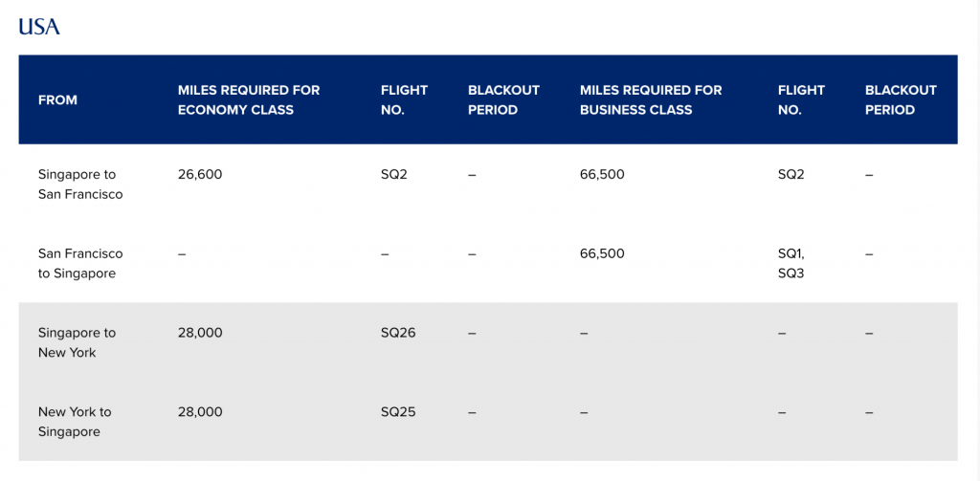
Task: Click the Flight No. header beside Economy Class
Action: click(x=404, y=99)
